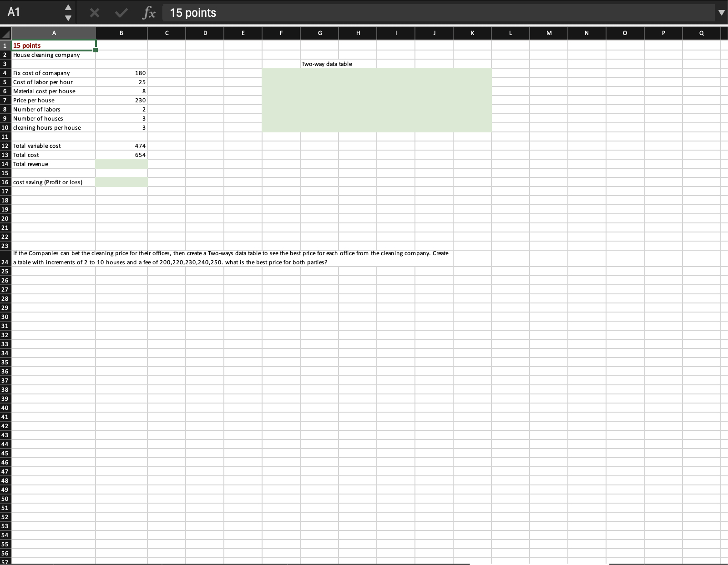Open the dropdown triangle at top right
728x565 pixels.
click(722, 13)
